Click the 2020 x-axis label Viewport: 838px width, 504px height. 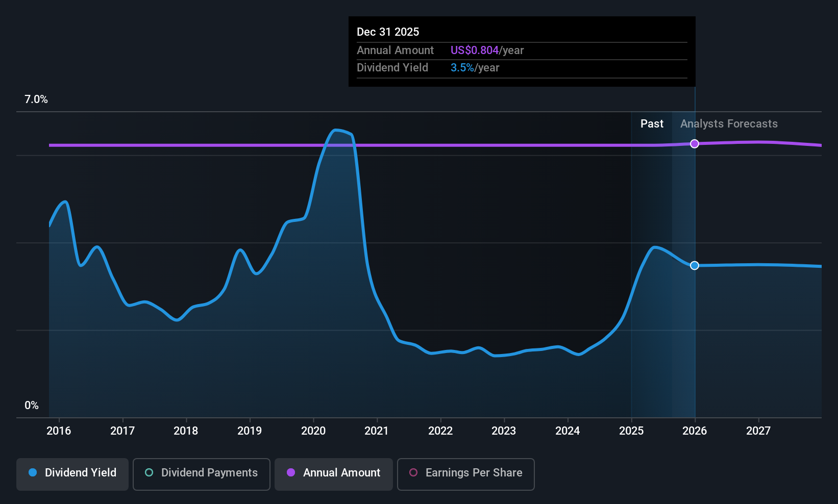point(313,431)
